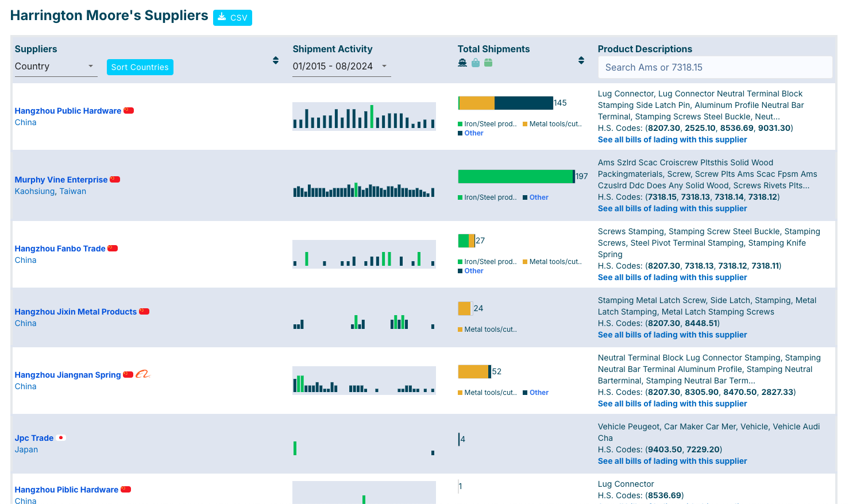
Task: Click the shopping bag icon under Total Shipments
Action: (476, 63)
